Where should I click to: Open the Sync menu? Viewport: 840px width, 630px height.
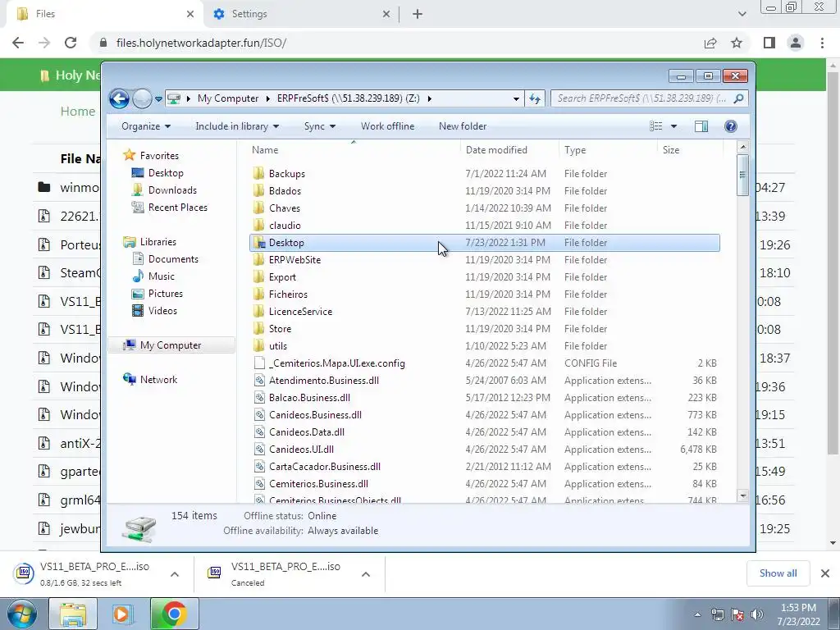tap(320, 126)
